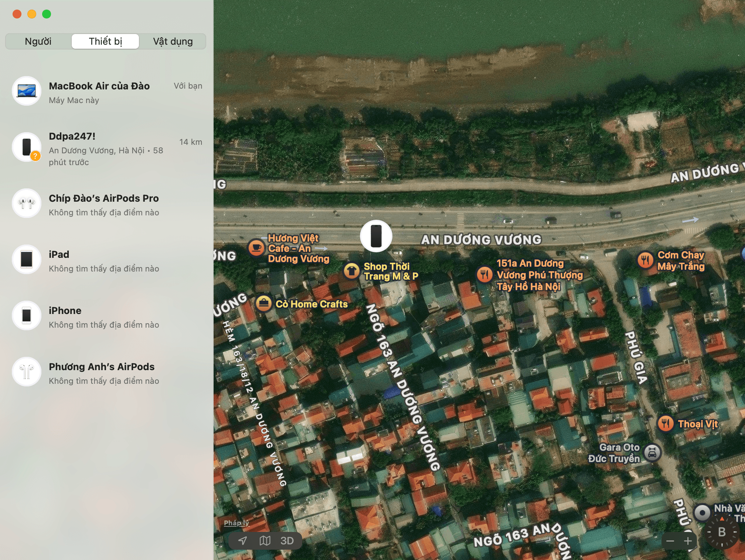
Task: Select the MacBook Air của Đào laptop icon
Action: coord(26,91)
